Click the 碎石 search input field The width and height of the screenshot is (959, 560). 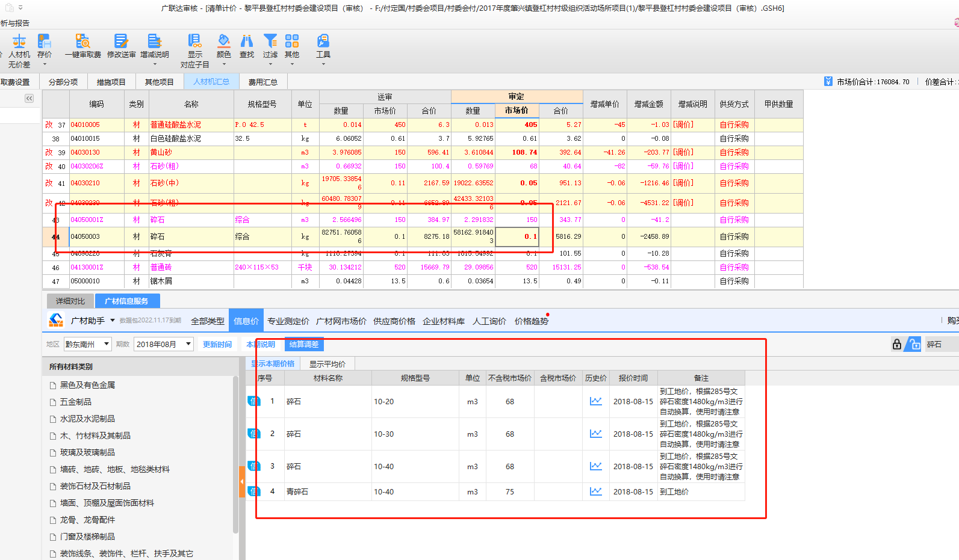click(x=942, y=344)
